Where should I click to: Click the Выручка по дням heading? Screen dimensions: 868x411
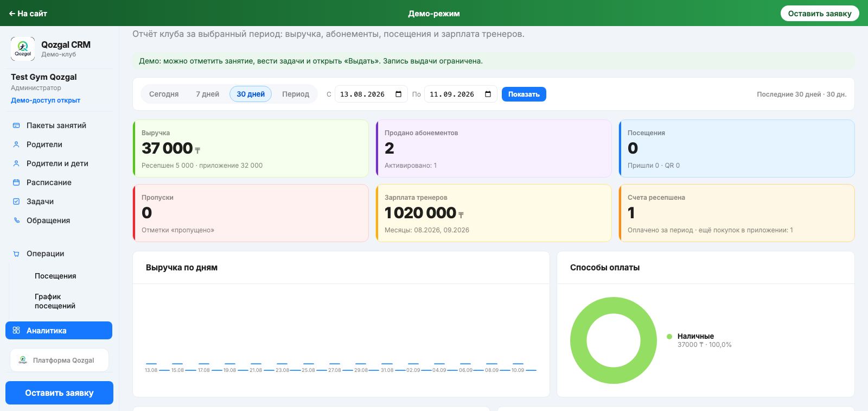[x=182, y=267]
